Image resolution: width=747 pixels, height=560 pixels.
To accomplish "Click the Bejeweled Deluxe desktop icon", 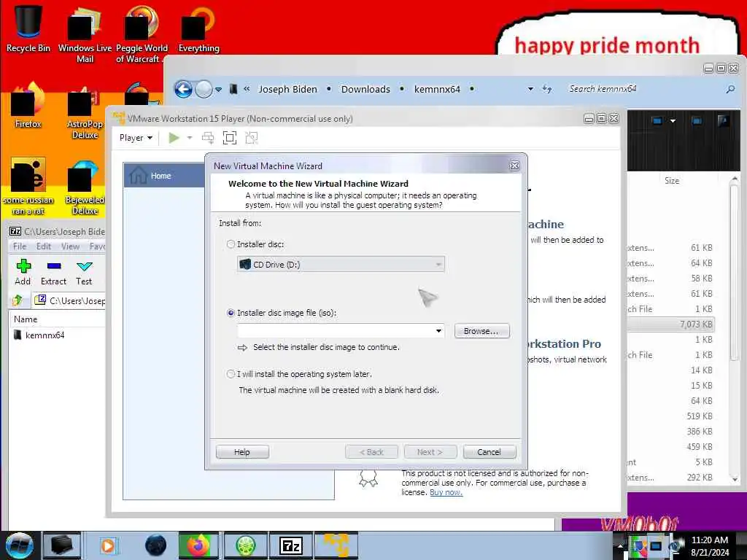I will (85, 187).
